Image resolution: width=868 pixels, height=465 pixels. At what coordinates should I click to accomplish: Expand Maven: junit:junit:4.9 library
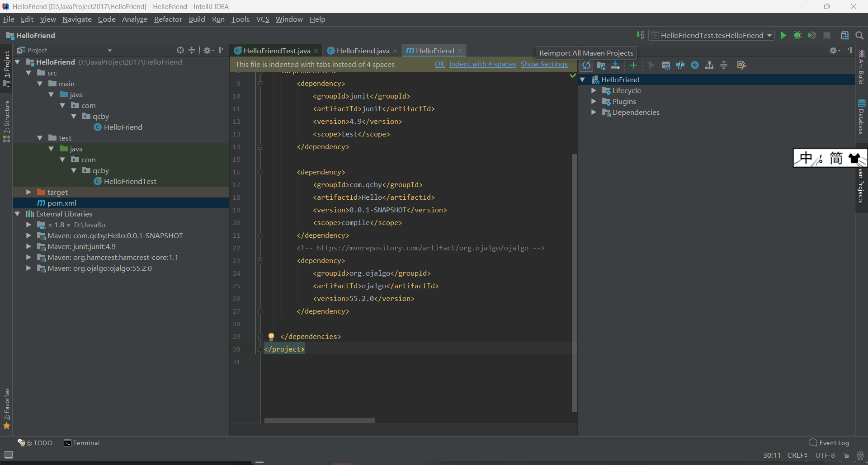pyautogui.click(x=28, y=246)
